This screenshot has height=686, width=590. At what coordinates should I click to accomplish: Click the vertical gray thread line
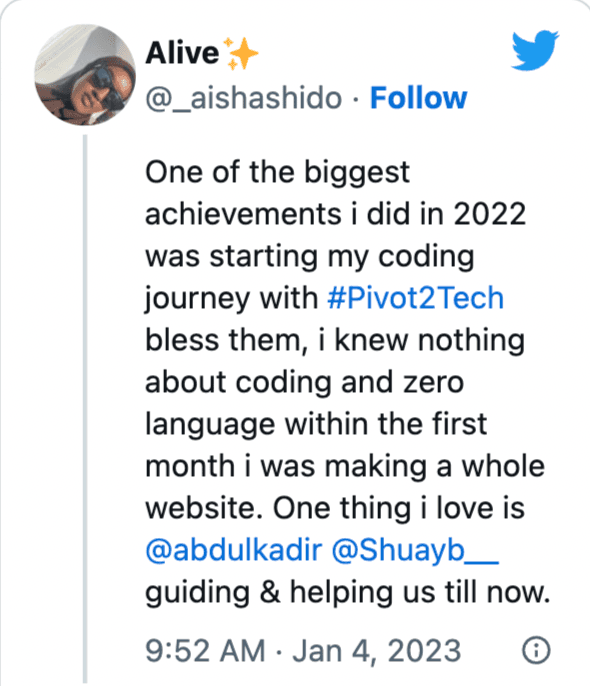pyautogui.click(x=85, y=409)
